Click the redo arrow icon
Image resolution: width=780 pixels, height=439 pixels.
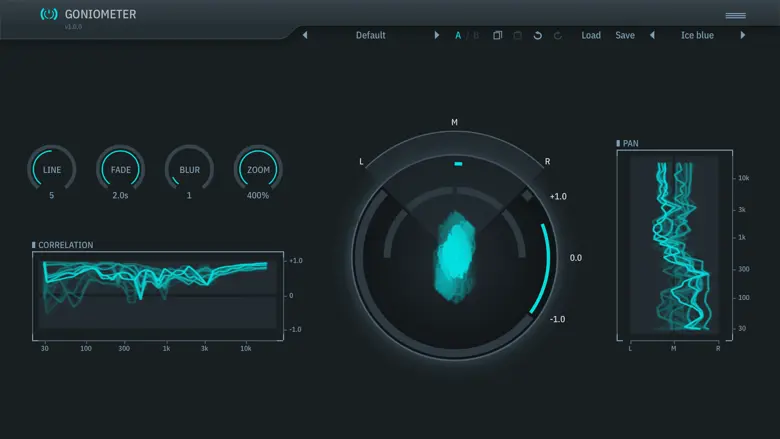558,35
